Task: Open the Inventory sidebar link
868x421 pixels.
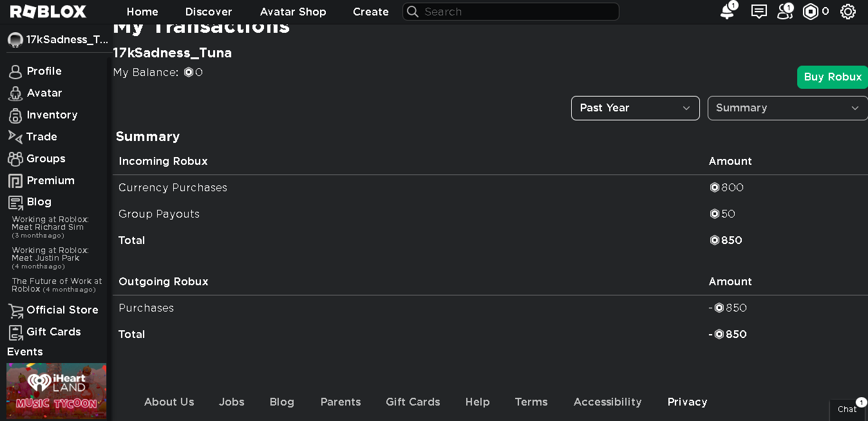Action: pyautogui.click(x=52, y=115)
